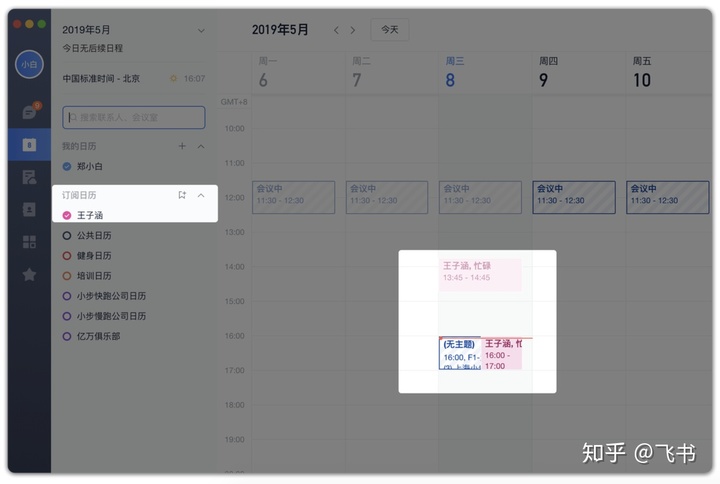This screenshot has height=484, width=720.
Task: Open the contacts icon in sidebar
Action: tap(29, 209)
